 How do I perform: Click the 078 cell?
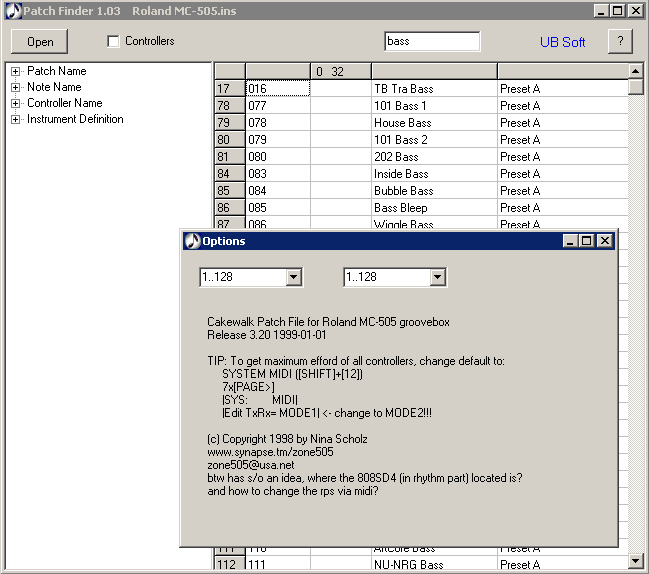coord(278,123)
